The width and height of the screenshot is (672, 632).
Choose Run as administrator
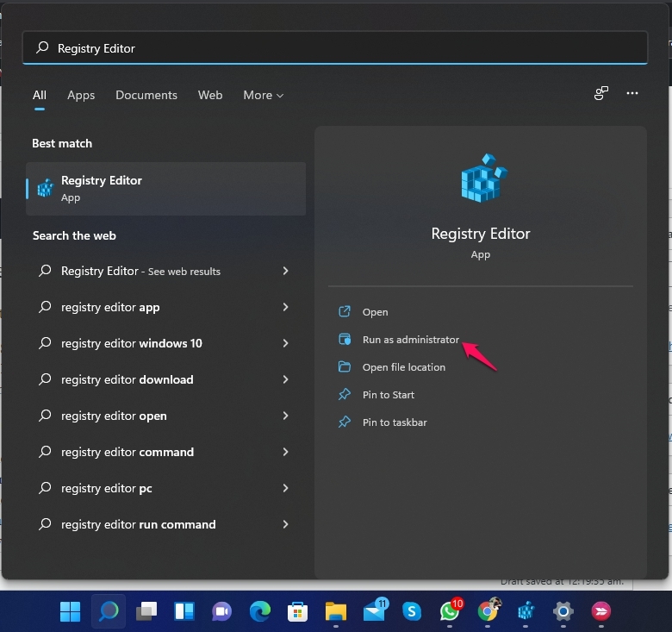pyautogui.click(x=411, y=340)
